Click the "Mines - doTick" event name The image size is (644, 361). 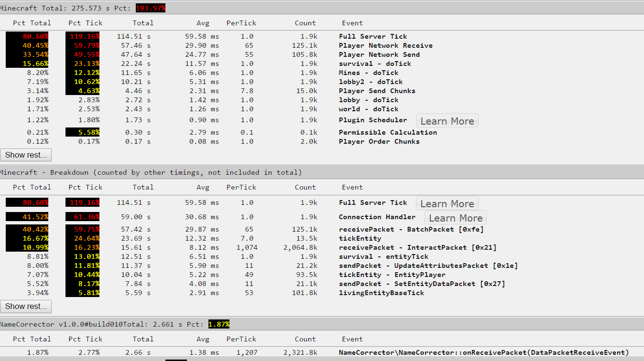(x=369, y=73)
